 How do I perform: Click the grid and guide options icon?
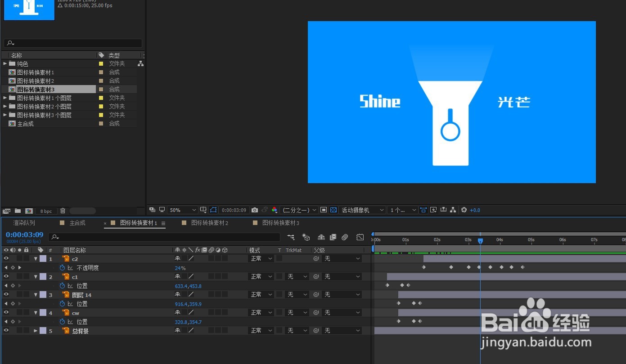(x=203, y=210)
